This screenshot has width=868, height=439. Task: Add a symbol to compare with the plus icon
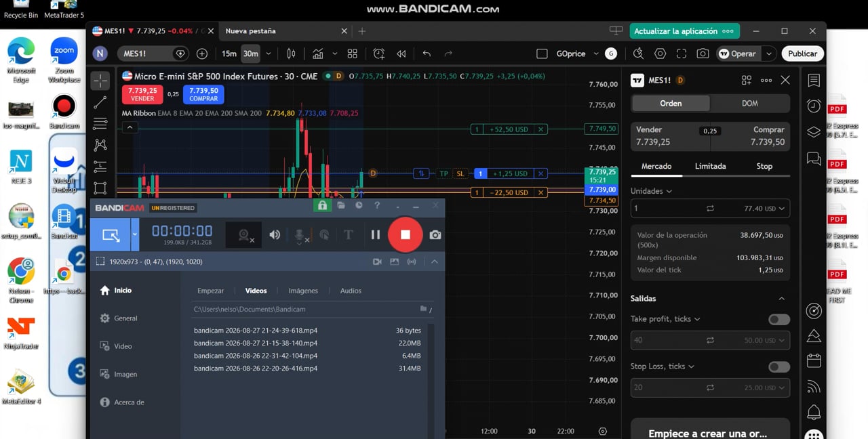(x=202, y=54)
